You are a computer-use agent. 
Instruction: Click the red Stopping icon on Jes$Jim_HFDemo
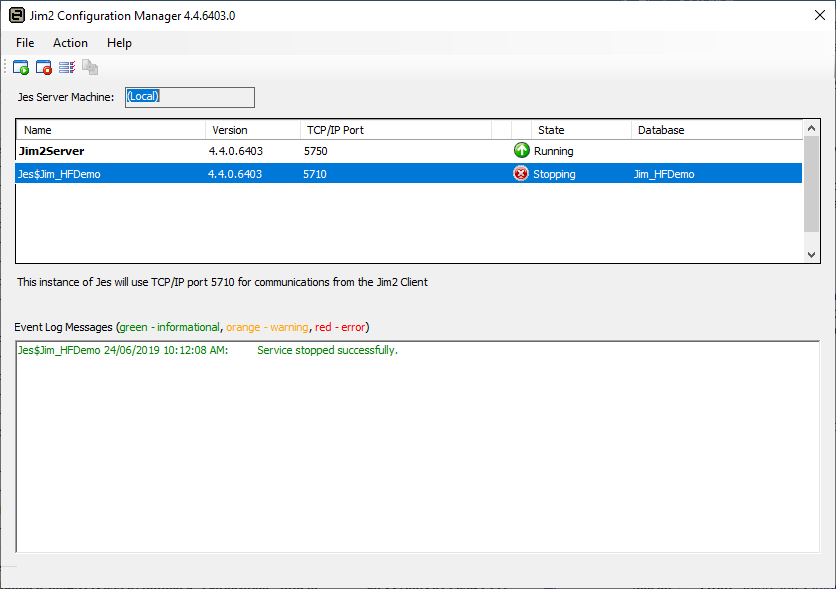(x=520, y=173)
